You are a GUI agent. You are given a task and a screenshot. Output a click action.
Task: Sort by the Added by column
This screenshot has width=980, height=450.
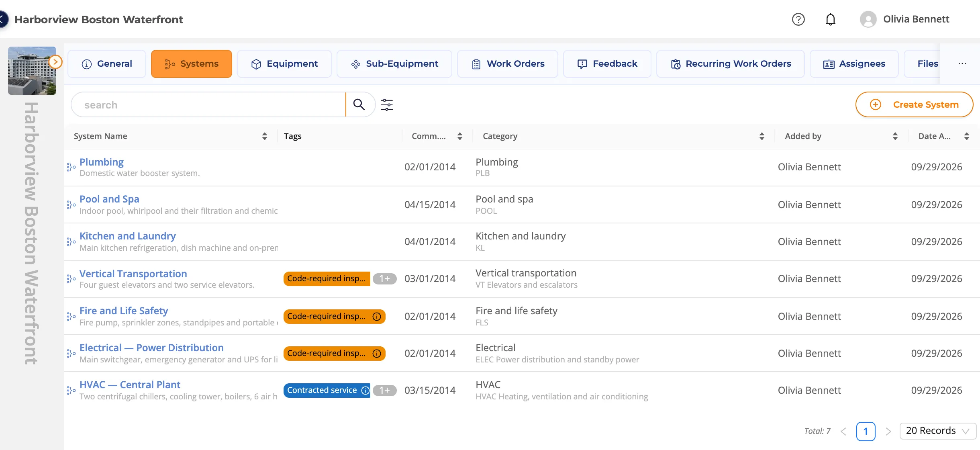(895, 136)
